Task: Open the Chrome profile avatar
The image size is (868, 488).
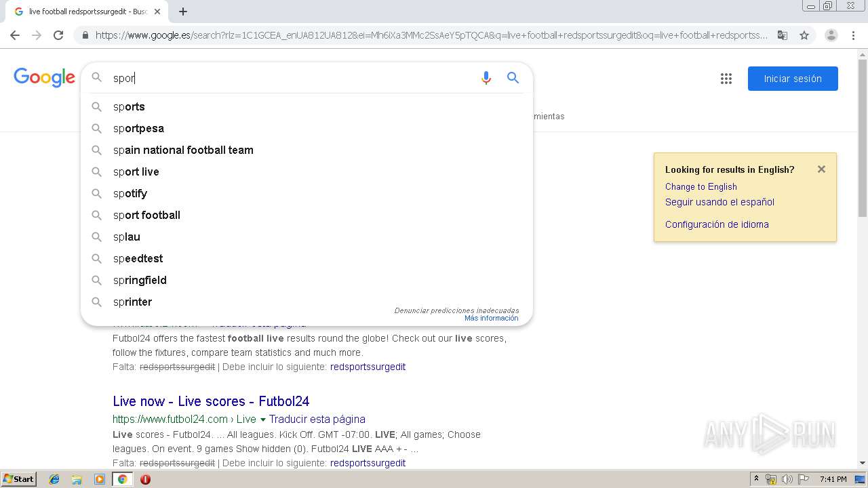Action: coord(831,35)
